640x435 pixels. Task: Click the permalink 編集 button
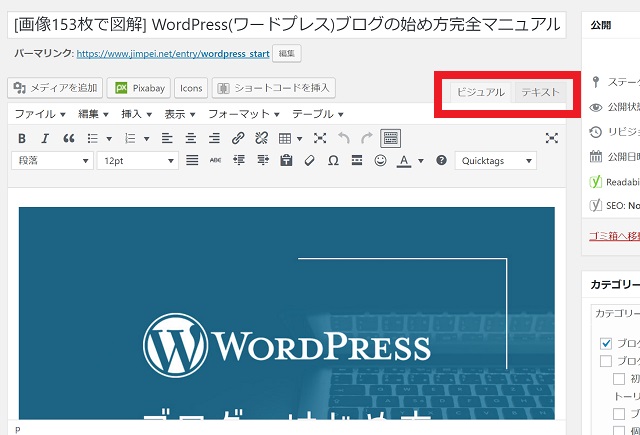coord(287,53)
